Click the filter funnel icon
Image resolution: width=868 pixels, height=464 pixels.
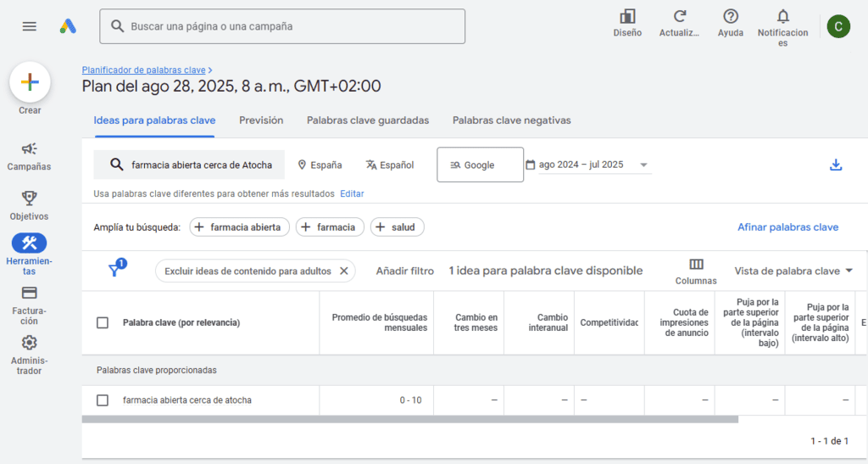[x=114, y=271]
